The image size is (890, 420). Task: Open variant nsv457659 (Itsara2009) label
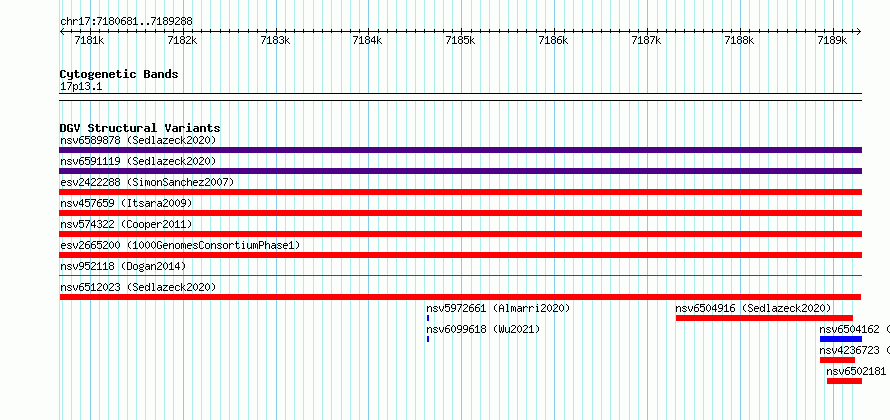(x=126, y=203)
